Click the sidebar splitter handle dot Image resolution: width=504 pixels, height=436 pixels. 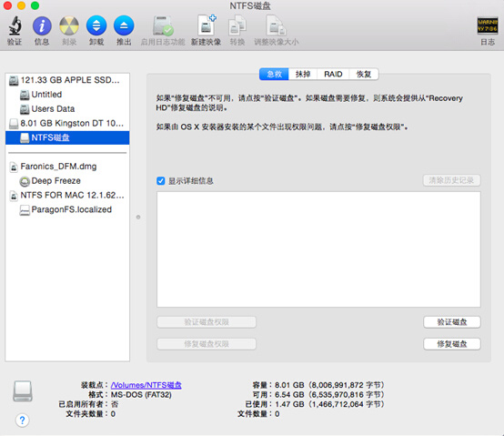click(138, 217)
